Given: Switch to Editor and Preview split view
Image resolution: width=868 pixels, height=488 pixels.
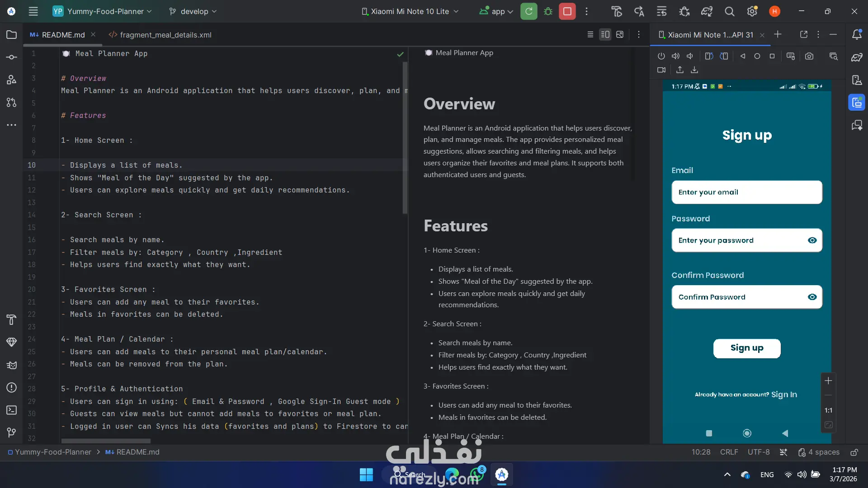Looking at the screenshot, I should 605,34.
